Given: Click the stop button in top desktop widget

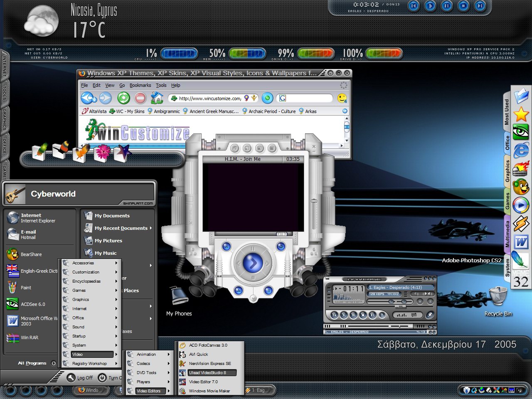Looking at the screenshot, I should (x=463, y=6).
